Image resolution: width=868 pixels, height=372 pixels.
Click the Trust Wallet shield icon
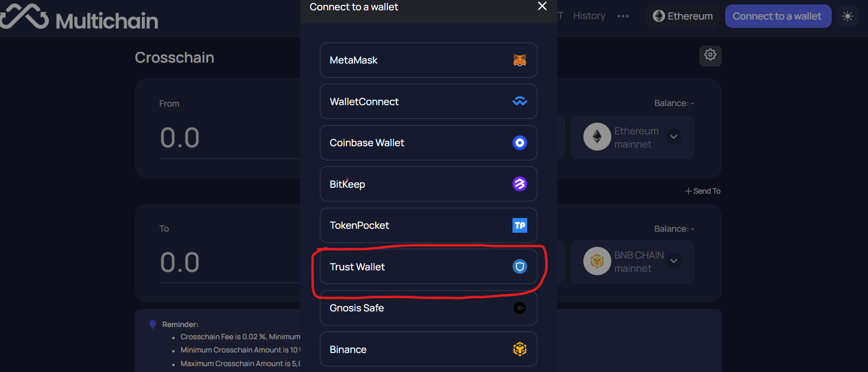click(520, 267)
